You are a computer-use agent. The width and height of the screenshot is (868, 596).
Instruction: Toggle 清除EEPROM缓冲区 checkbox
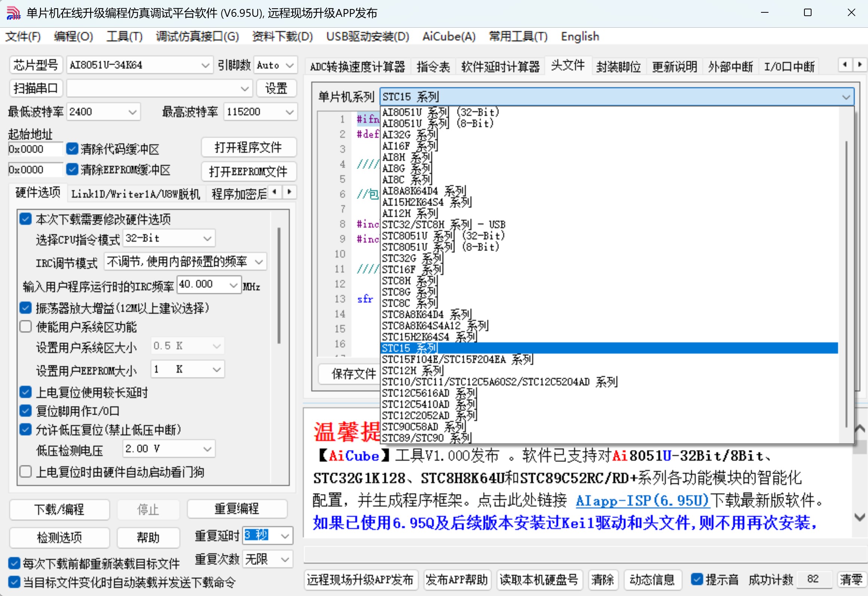[x=72, y=169]
